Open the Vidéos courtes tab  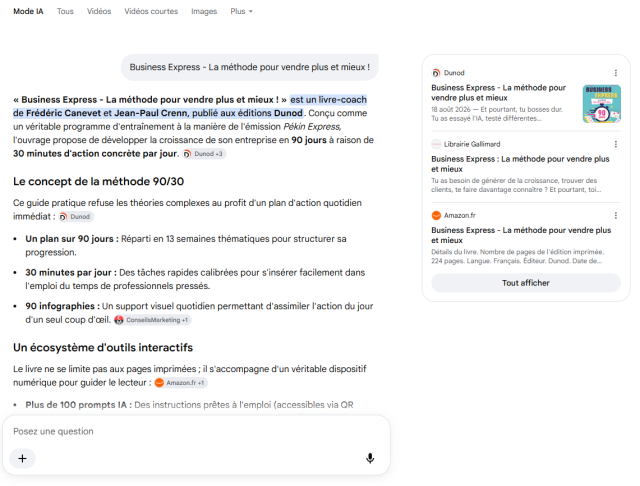pyautogui.click(x=151, y=11)
